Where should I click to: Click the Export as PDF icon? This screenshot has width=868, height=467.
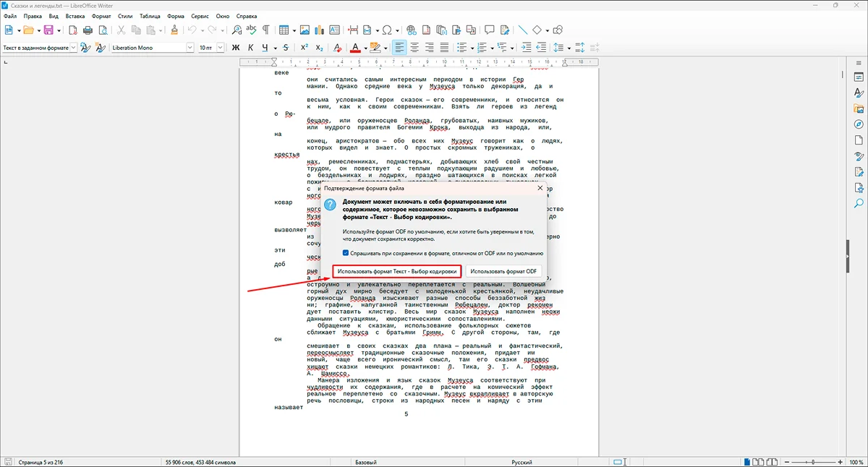[73, 30]
